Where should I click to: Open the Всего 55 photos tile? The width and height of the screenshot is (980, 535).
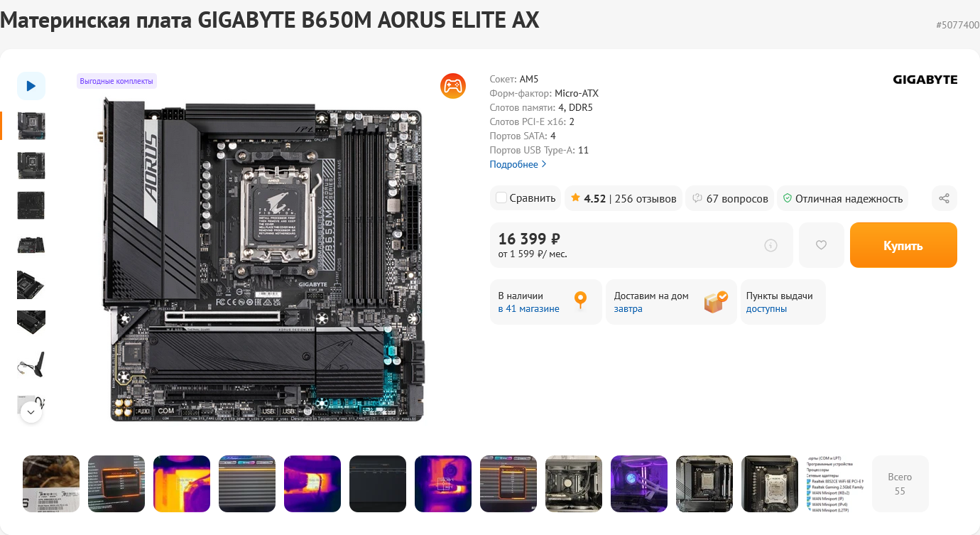pos(900,484)
